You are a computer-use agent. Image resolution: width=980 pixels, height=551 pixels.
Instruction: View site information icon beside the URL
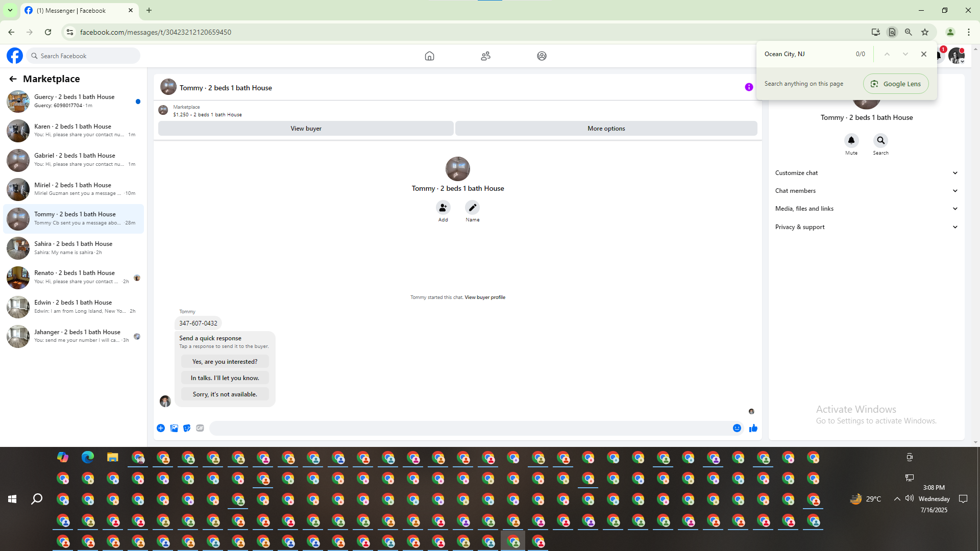[x=70, y=32]
